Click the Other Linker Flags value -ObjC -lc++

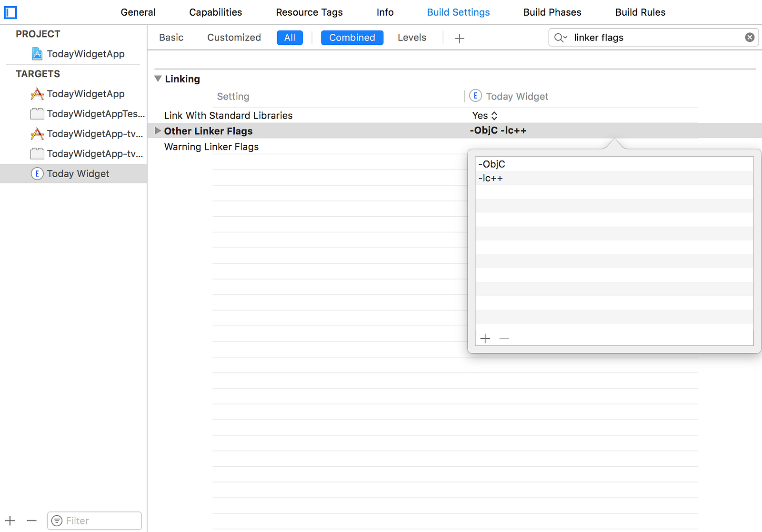[498, 130]
